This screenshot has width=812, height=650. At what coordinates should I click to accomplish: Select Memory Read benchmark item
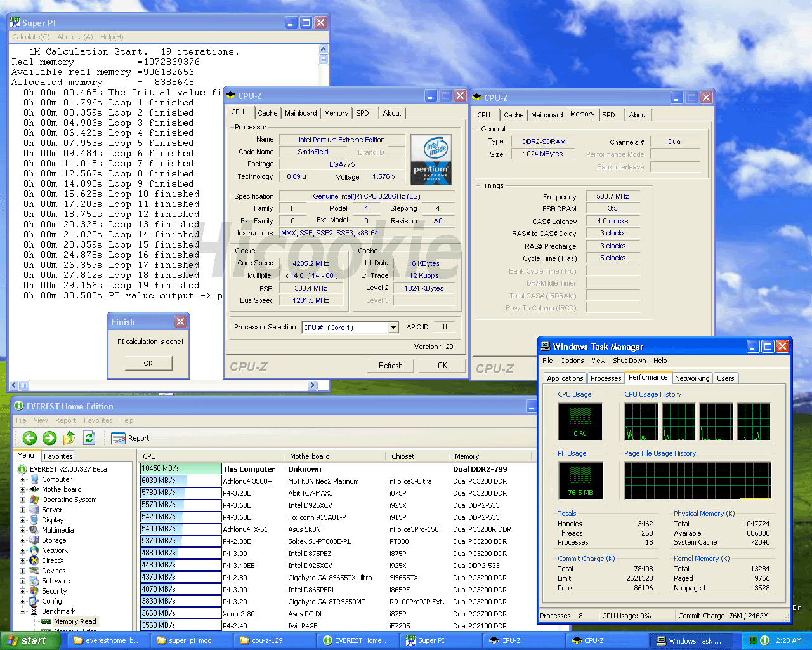(75, 621)
